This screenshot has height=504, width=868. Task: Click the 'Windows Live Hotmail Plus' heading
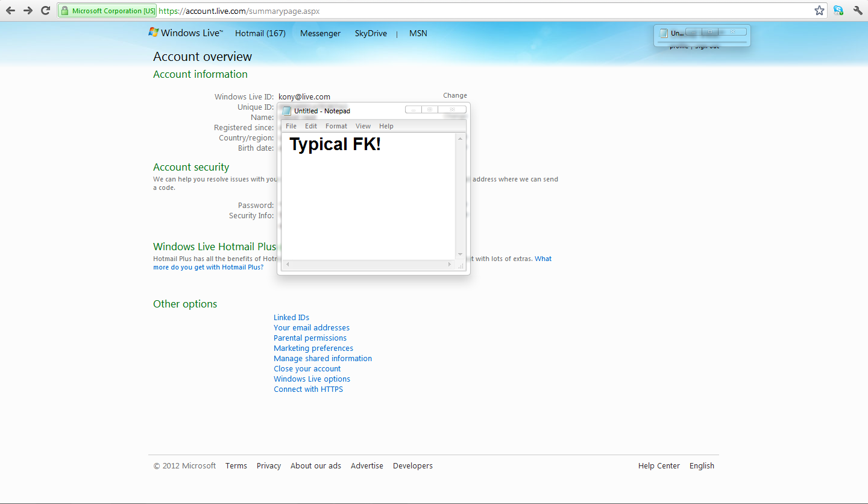215,247
